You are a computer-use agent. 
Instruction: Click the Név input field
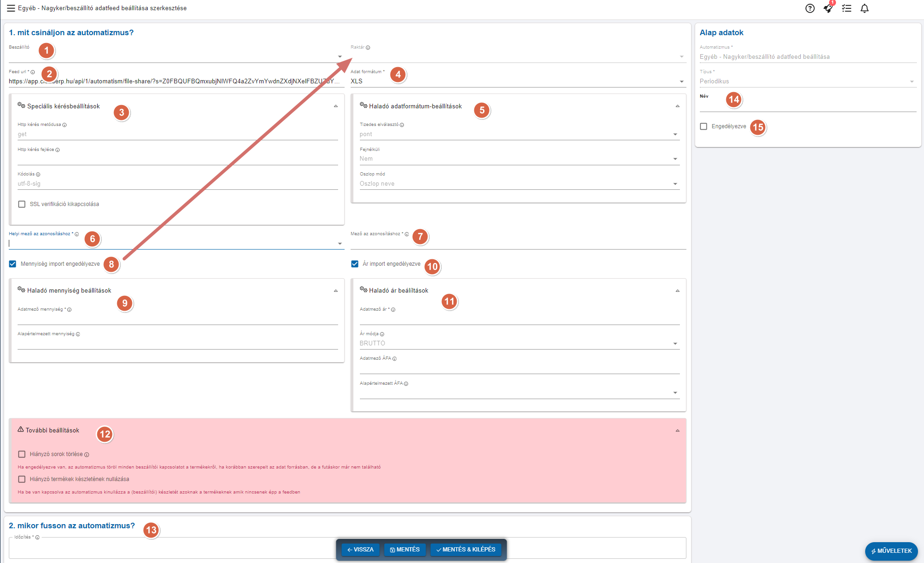[808, 106]
